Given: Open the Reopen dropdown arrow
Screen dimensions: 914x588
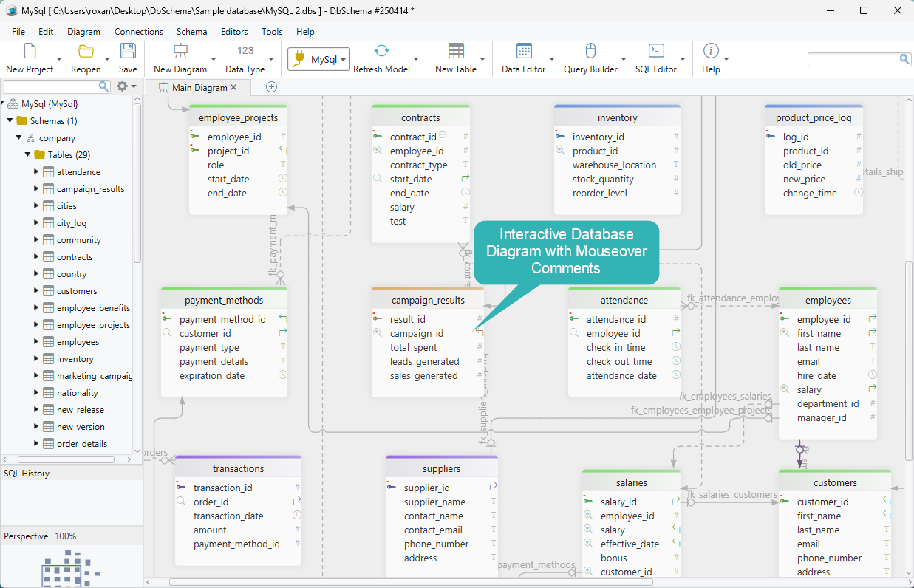Looking at the screenshot, I should point(107,59).
